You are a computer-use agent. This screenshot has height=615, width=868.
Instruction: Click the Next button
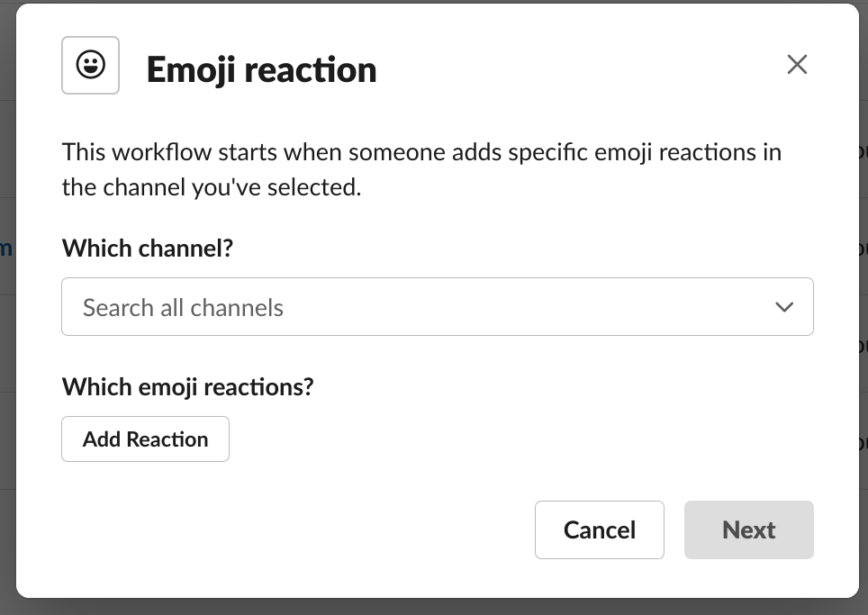[x=748, y=529]
